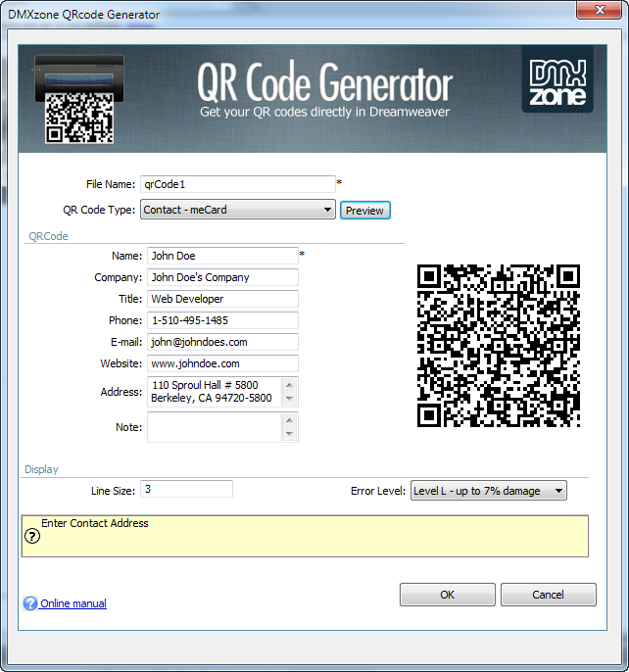
Task: Click the 'Enter Contact Address' hint text
Action: coord(95,523)
